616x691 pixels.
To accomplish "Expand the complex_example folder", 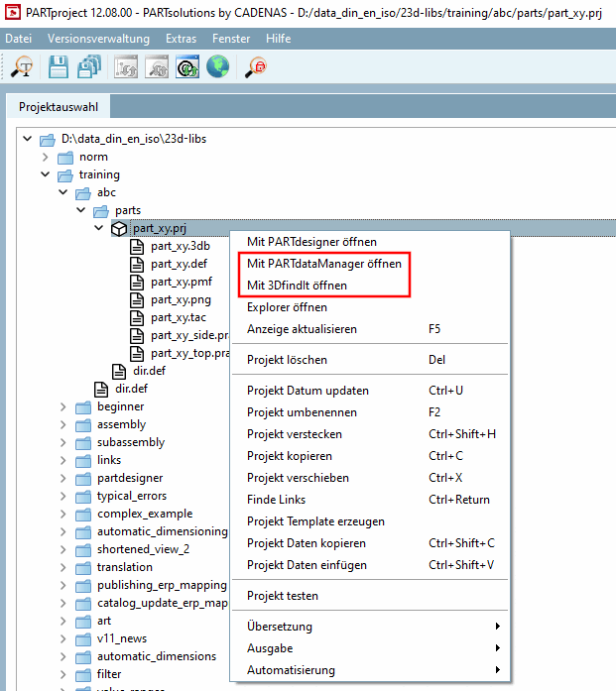I will pyautogui.click(x=63, y=514).
